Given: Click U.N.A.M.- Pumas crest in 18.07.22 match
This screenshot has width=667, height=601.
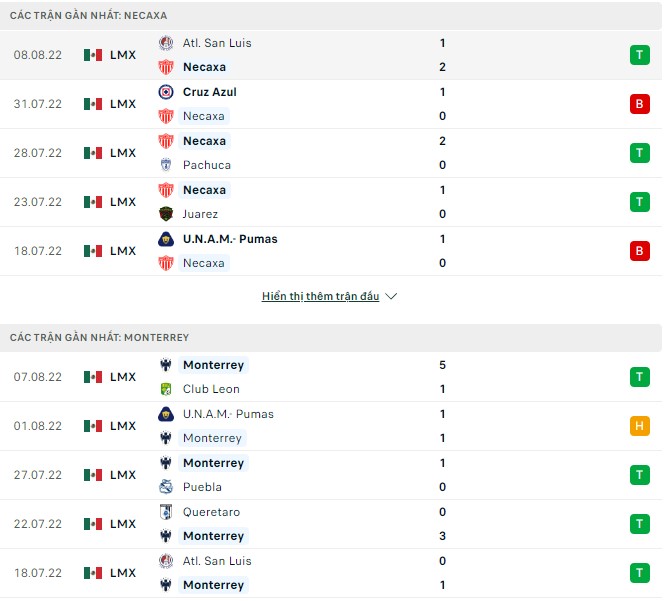Looking at the screenshot, I should 166,239.
